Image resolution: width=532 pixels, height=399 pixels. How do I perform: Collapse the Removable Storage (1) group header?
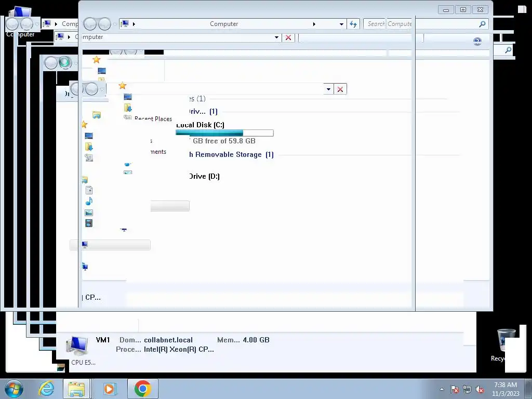coord(231,155)
